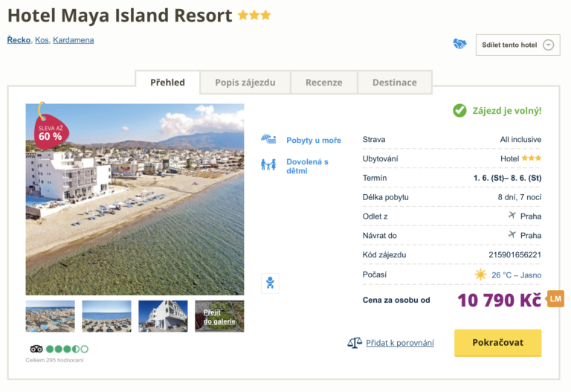Viewport: 571px width, 392px height.
Task: Click the TripAdvisor owl rating icon
Action: click(x=36, y=349)
